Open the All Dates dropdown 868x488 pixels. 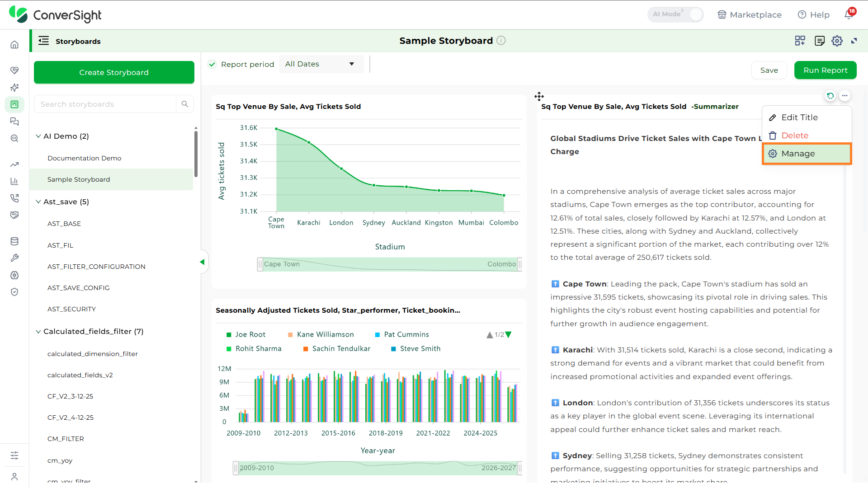click(321, 64)
